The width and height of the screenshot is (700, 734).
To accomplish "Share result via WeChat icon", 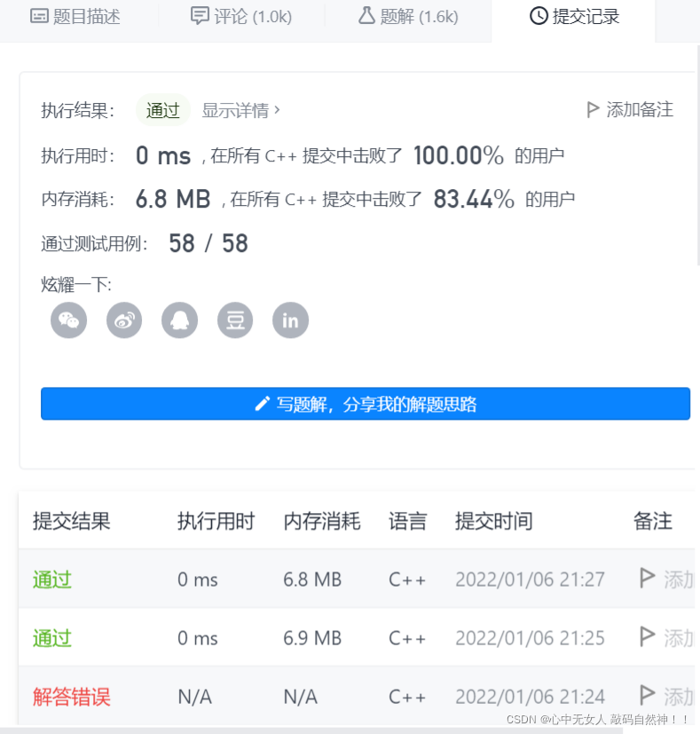I will [x=69, y=320].
